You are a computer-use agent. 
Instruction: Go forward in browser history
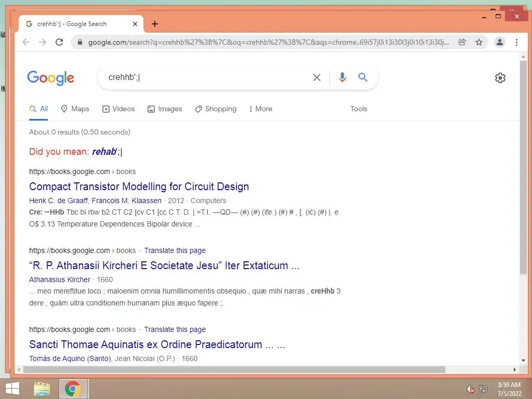[43, 42]
